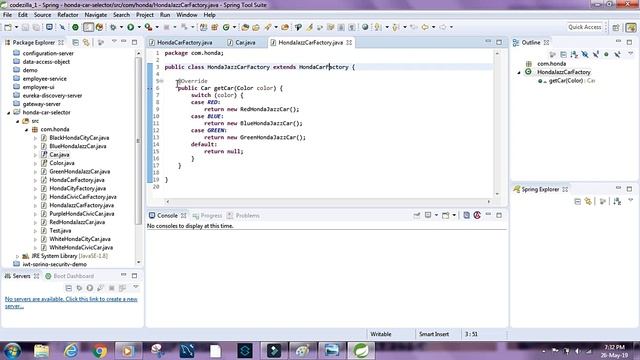This screenshot has height=360, width=640.
Task: Toggle Sort alphabetically in Outline
Action: pyautogui.click(x=574, y=54)
